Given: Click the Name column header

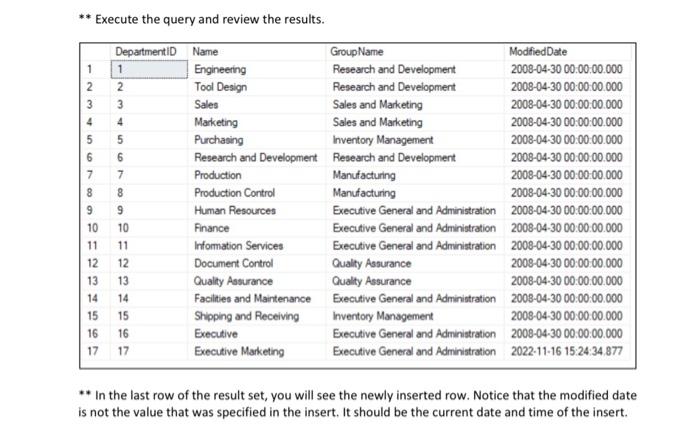Looking at the screenshot, I should click(x=257, y=52).
